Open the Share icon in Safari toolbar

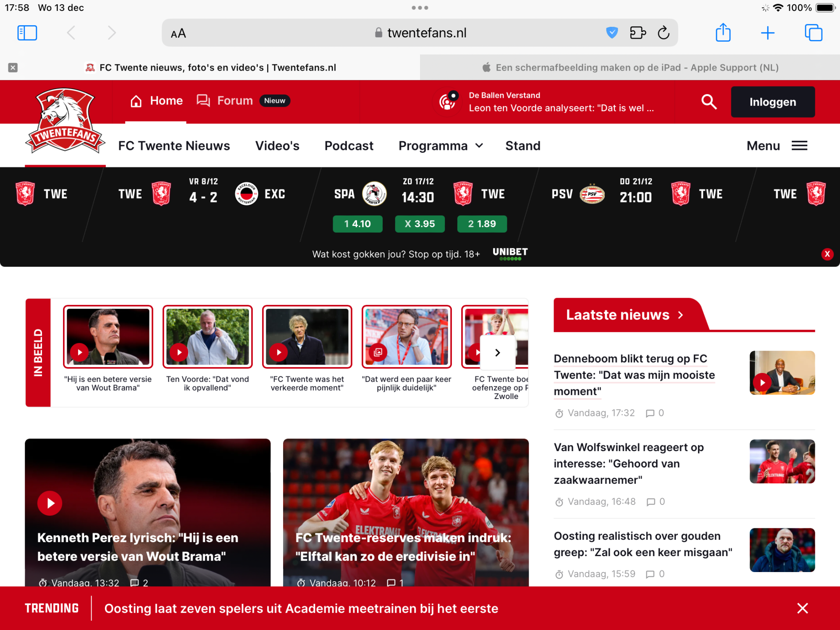point(723,32)
